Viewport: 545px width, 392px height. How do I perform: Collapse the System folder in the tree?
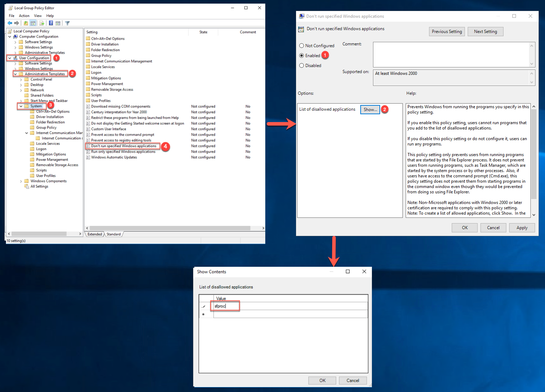pos(21,106)
